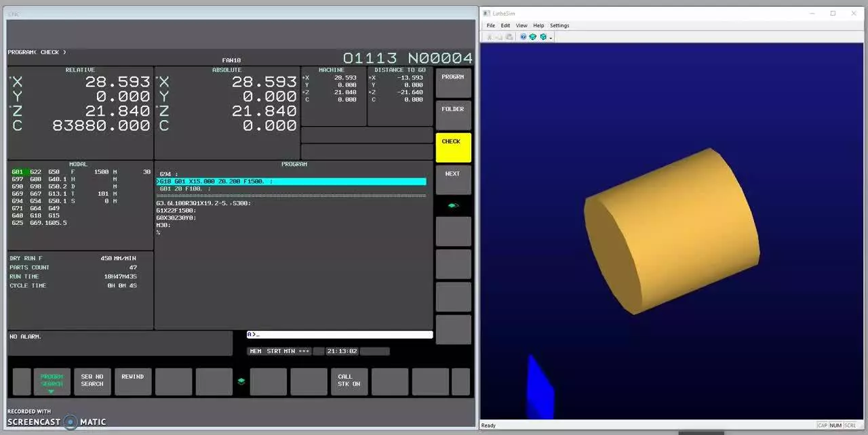Click the diamond icon in the bottom softkey row

pyautogui.click(x=241, y=381)
